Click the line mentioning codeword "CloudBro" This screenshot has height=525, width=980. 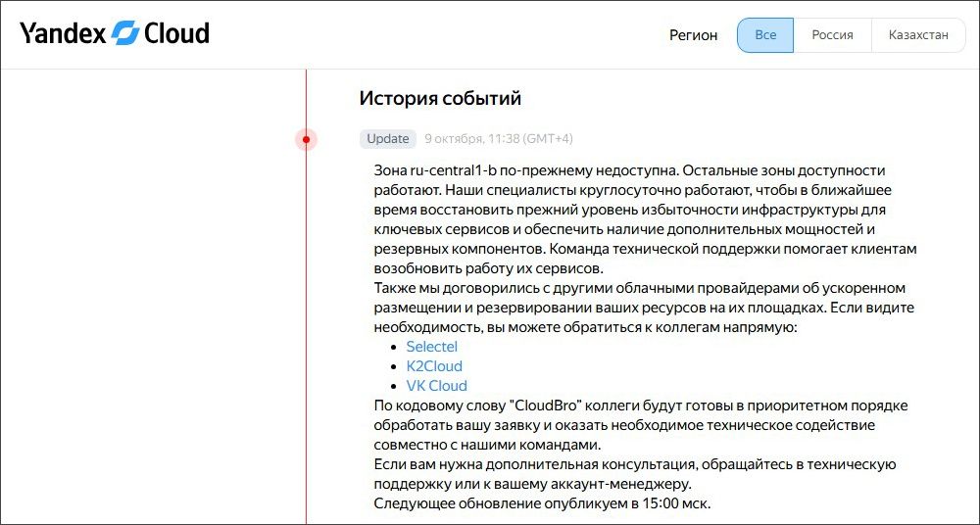(x=641, y=405)
